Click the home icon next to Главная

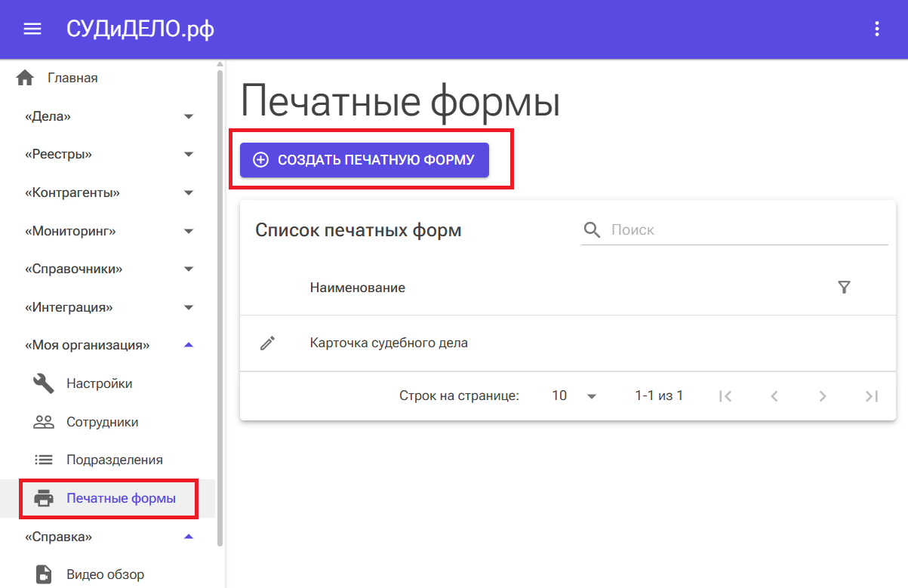26,77
